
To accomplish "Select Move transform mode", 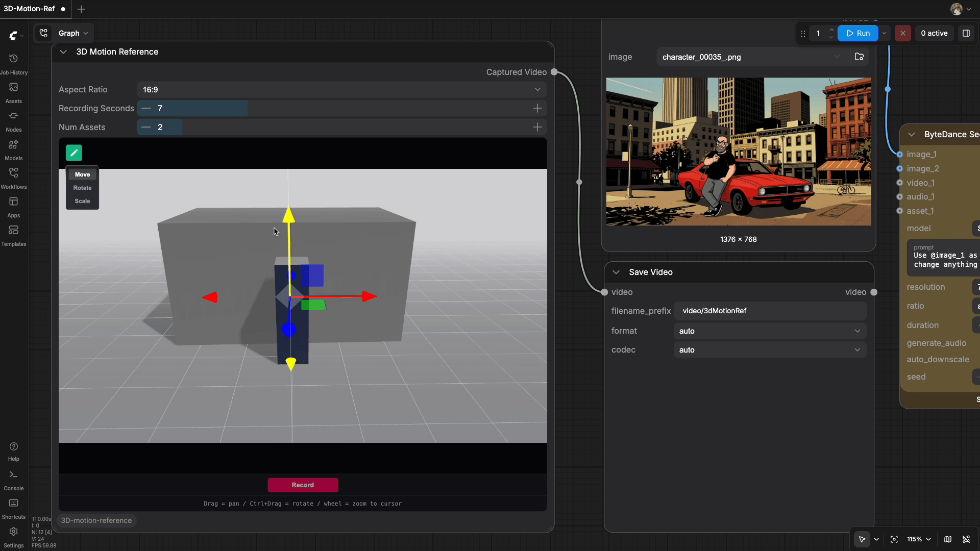I will [82, 174].
